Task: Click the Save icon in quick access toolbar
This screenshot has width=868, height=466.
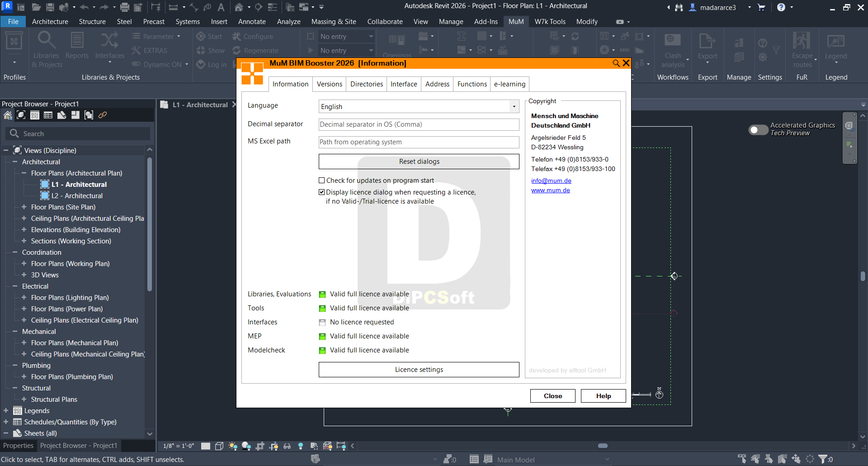Action: pyautogui.click(x=50, y=7)
